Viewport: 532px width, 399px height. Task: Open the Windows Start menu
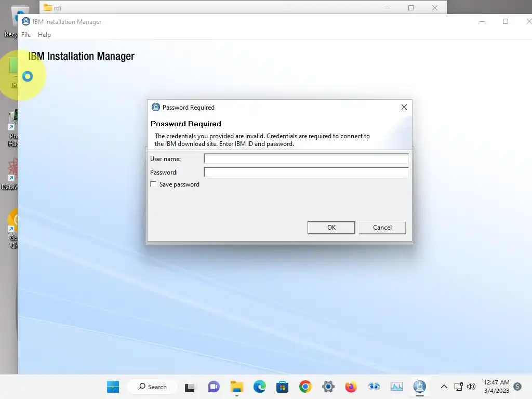click(113, 387)
